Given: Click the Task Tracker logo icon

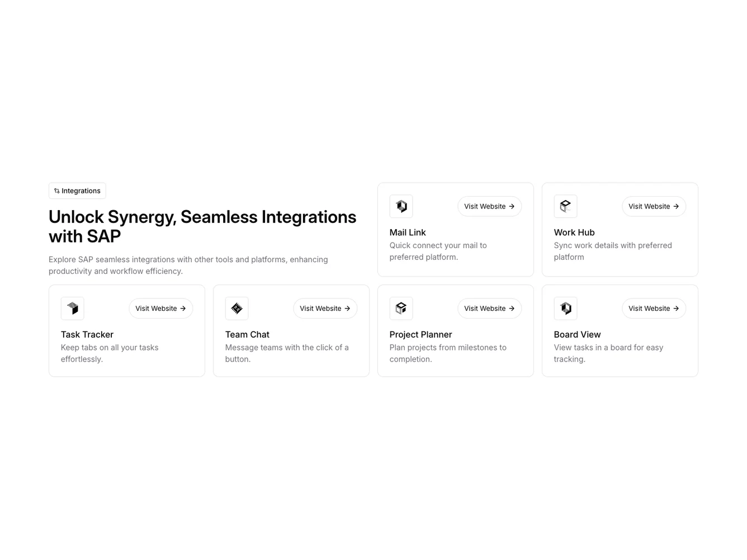Looking at the screenshot, I should (x=72, y=309).
